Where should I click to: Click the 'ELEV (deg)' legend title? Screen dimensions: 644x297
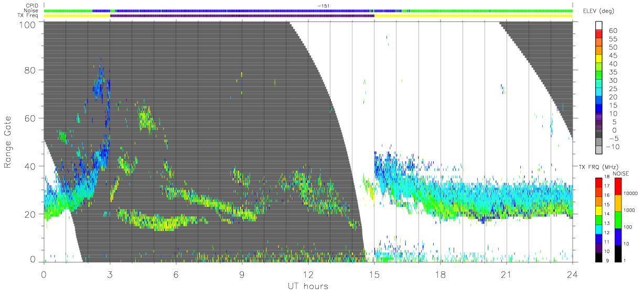598,11
